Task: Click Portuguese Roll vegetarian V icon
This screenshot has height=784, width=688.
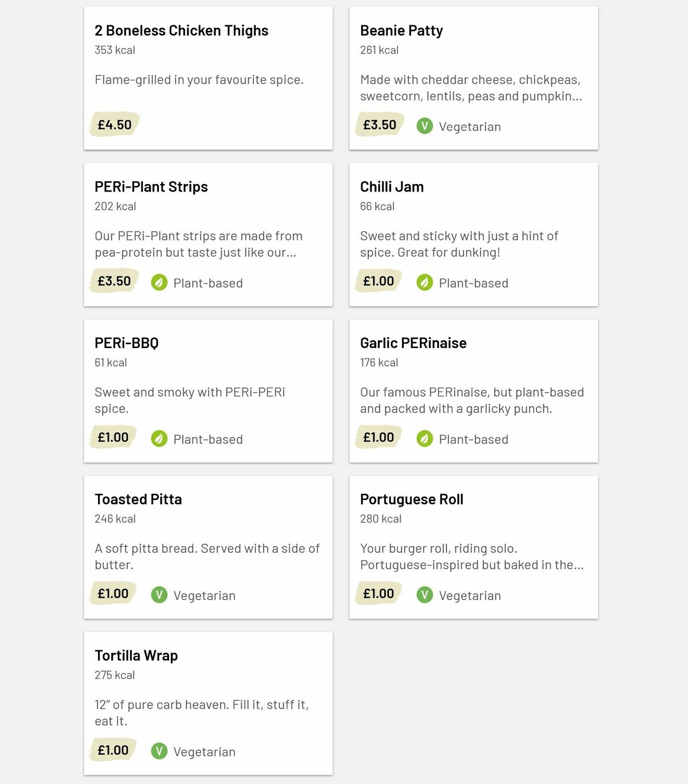Action: click(x=424, y=595)
